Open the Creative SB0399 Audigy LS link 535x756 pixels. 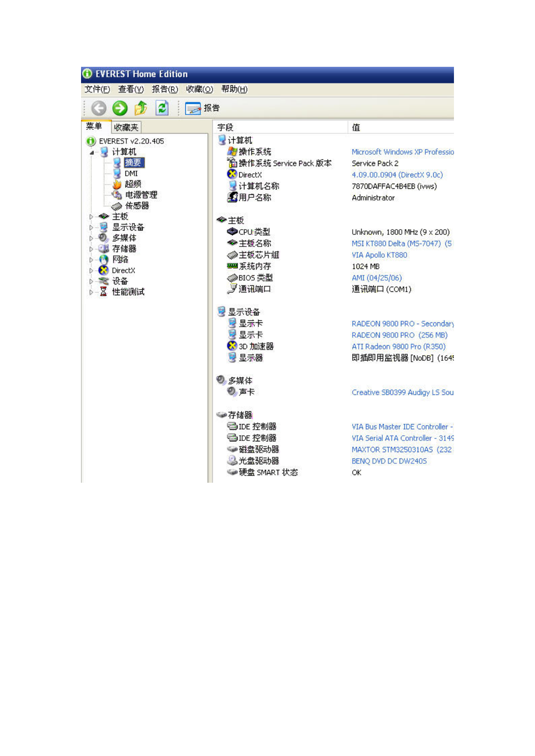(x=403, y=393)
